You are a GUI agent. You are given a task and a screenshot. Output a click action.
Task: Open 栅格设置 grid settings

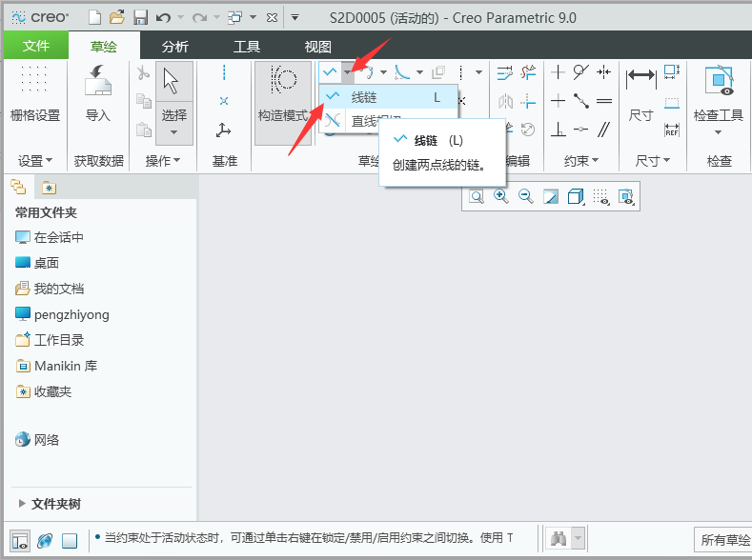pos(35,94)
